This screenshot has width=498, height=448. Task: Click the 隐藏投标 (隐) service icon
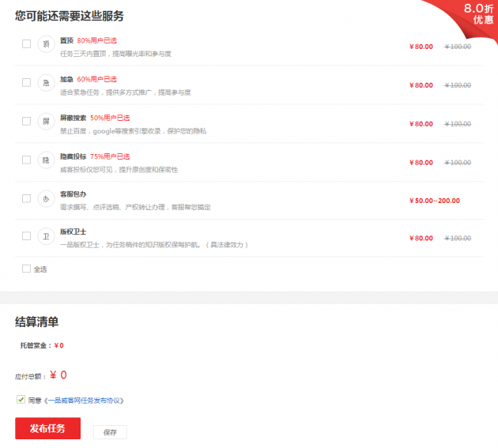(45, 160)
